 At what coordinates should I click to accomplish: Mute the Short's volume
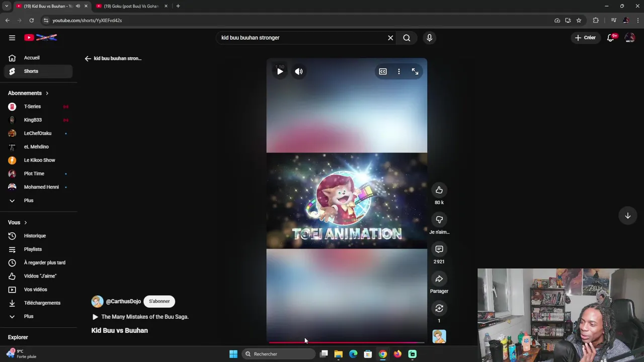click(x=299, y=71)
